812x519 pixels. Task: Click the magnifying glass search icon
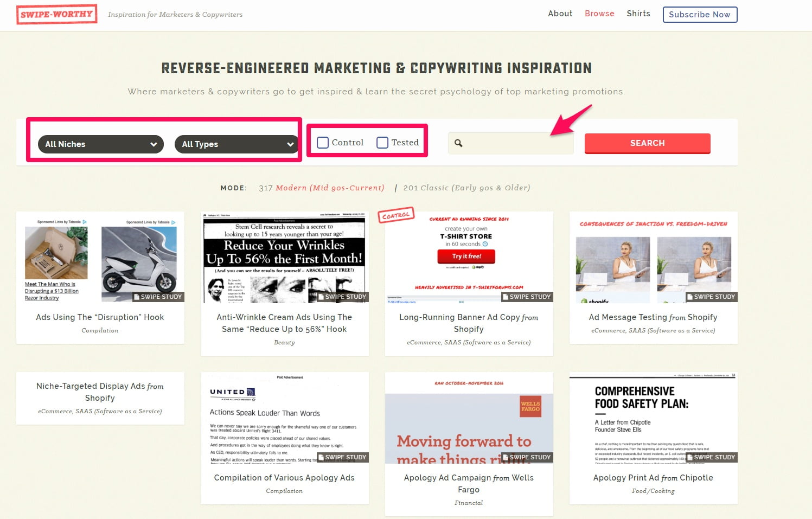[x=458, y=143]
